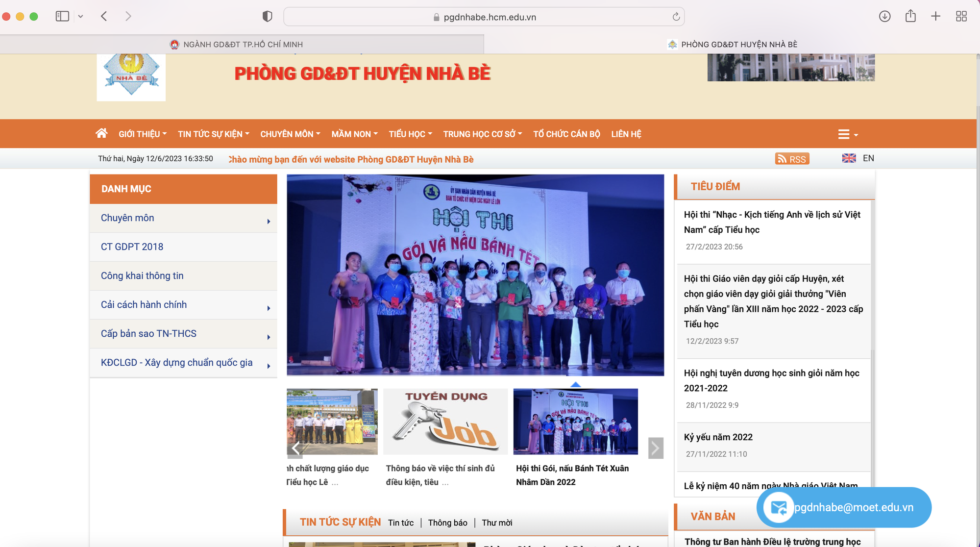The height and width of the screenshot is (547, 980).
Task: Switch language with the UK flag icon
Action: pos(849,158)
